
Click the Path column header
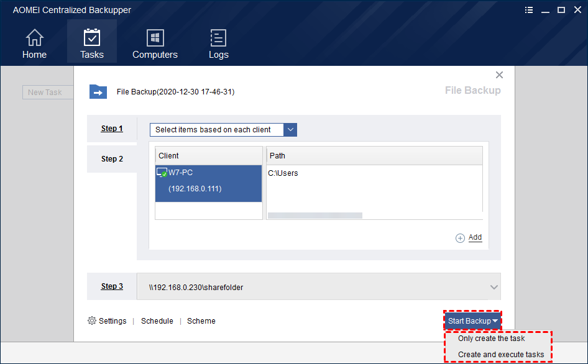(x=374, y=155)
